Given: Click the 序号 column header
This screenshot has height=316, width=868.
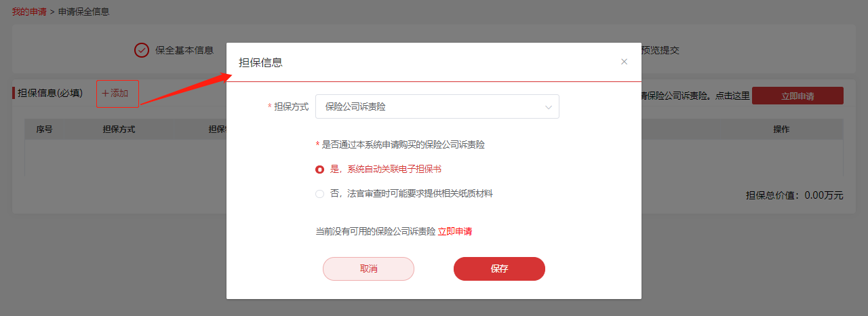Looking at the screenshot, I should (x=44, y=130).
